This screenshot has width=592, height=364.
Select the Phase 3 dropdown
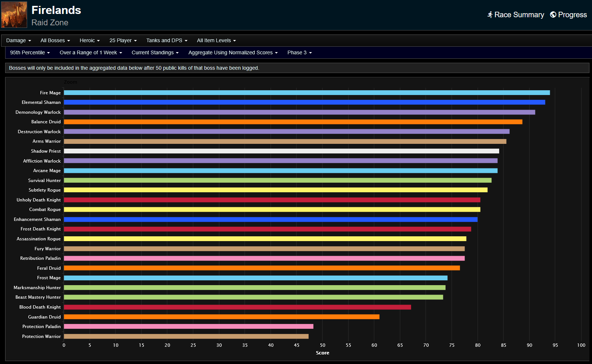(299, 52)
